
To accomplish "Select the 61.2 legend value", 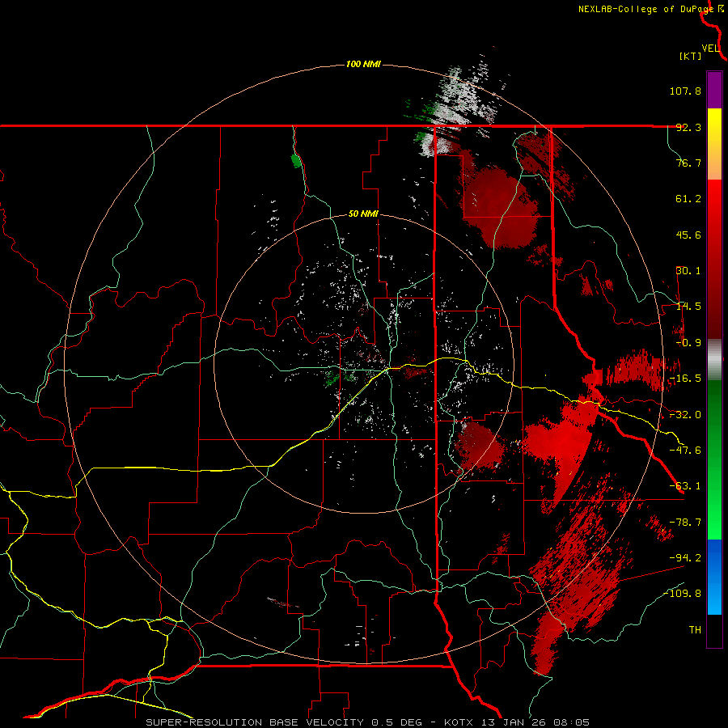I will pos(688,199).
